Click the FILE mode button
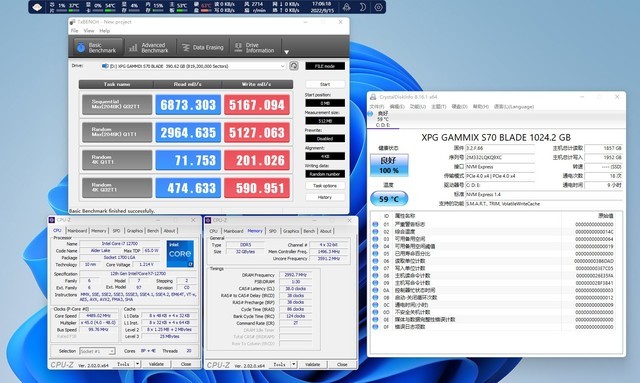The width and height of the screenshot is (640, 383). pos(325,66)
